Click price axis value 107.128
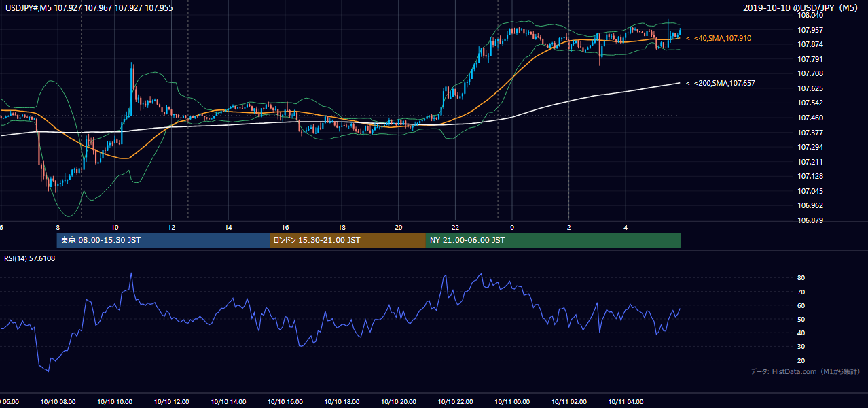The image size is (868, 408). (x=811, y=176)
